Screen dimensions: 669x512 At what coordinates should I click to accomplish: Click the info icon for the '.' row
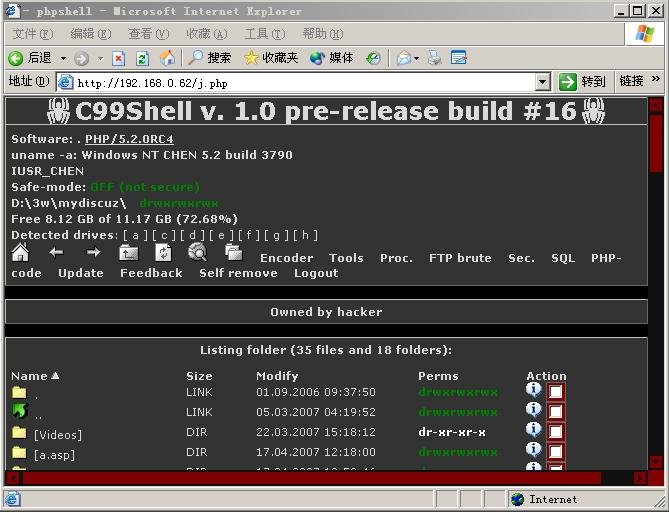tap(533, 389)
